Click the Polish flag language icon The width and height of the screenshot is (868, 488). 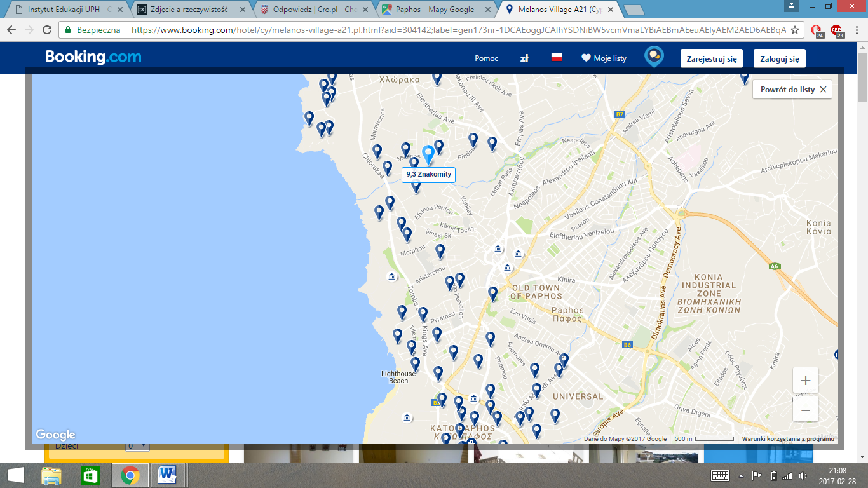[x=557, y=58]
